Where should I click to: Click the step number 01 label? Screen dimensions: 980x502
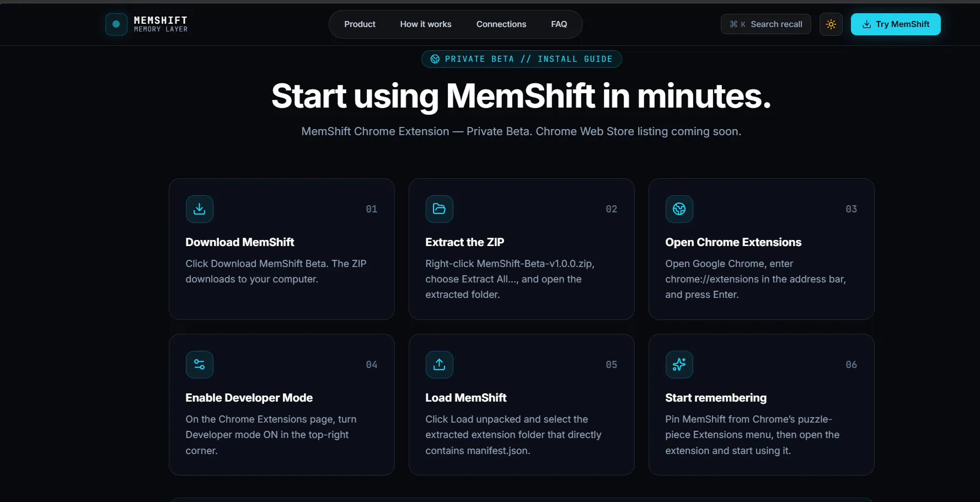click(372, 209)
